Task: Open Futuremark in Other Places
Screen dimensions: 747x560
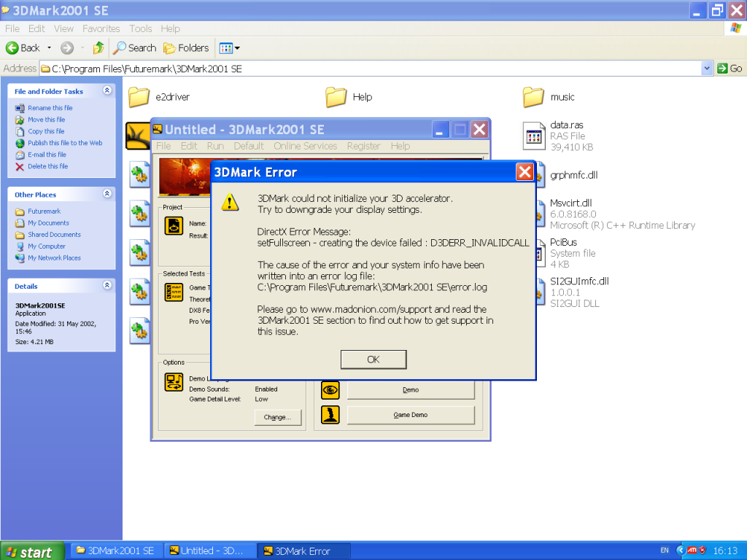Action: pyautogui.click(x=44, y=211)
